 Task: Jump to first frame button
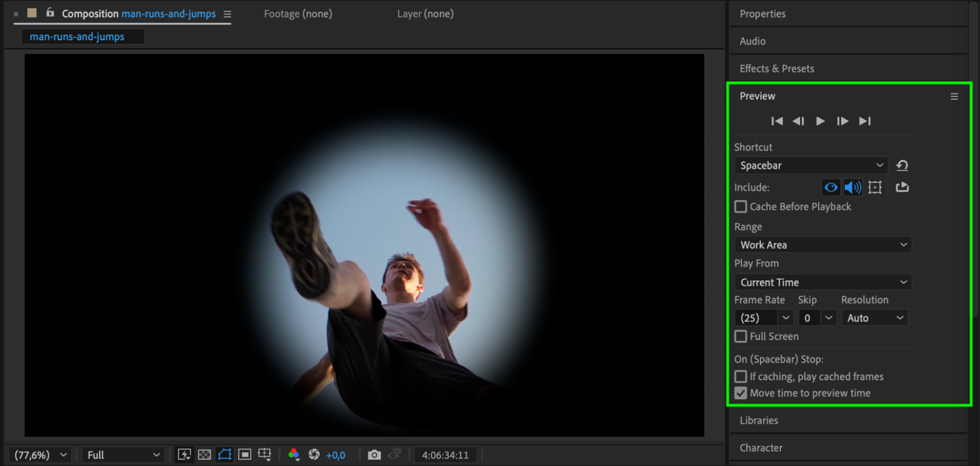pos(777,121)
